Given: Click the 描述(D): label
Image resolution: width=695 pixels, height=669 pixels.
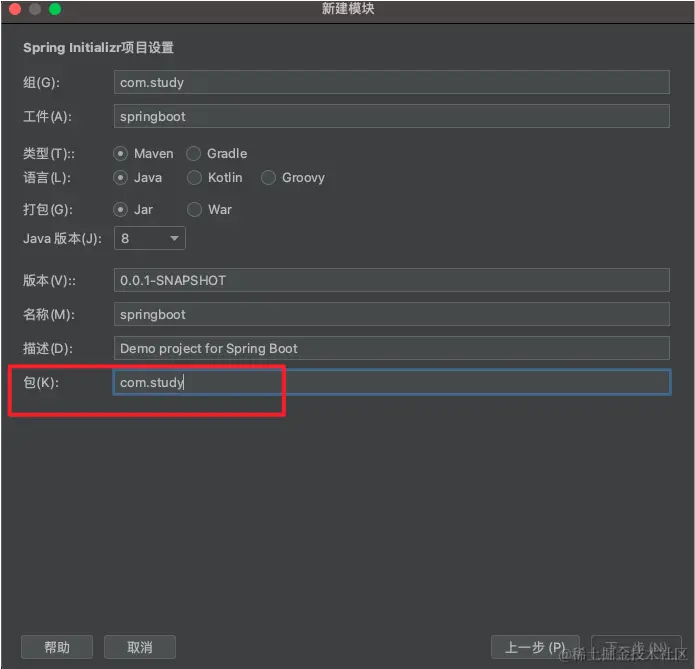Looking at the screenshot, I should coord(48,349).
